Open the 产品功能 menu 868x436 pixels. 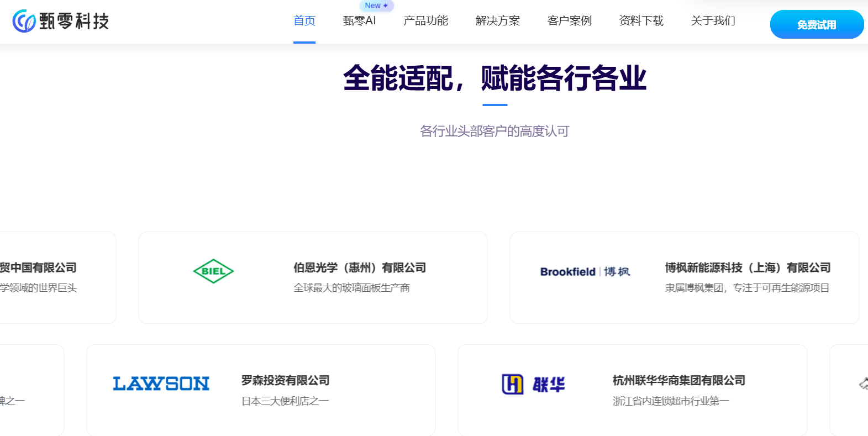click(425, 21)
